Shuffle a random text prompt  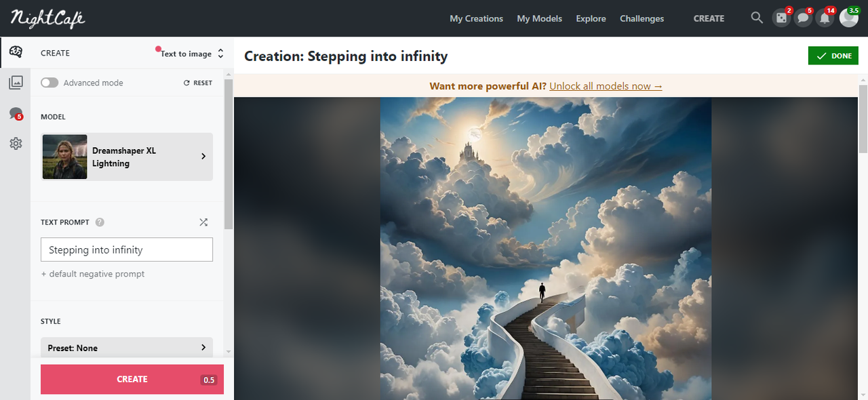[x=203, y=222]
